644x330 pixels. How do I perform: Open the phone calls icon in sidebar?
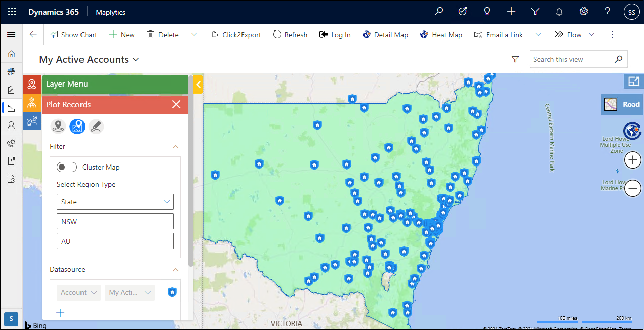pyautogui.click(x=11, y=143)
